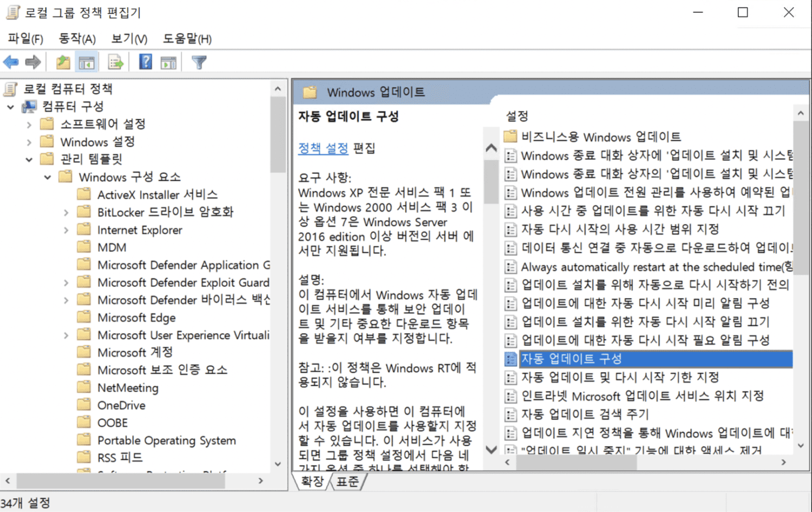Click folder icon next to NetMeeting
Screen dimensions: 812x512
click(84, 387)
